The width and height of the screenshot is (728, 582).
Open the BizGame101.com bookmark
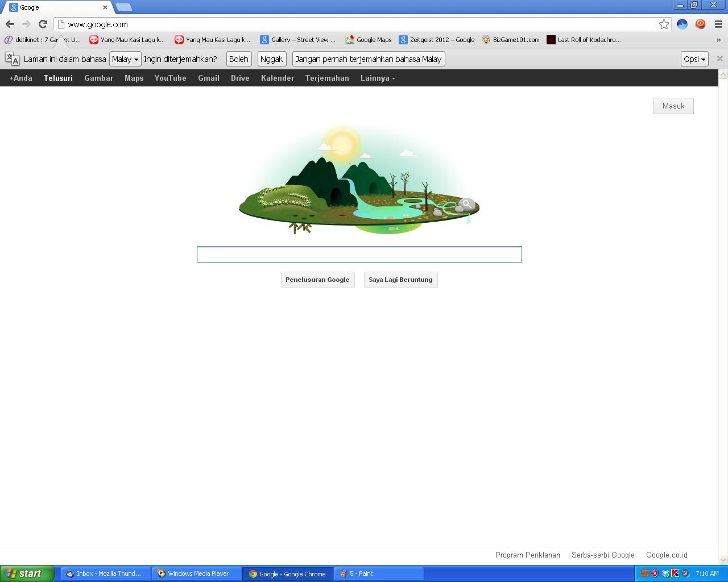tap(511, 40)
